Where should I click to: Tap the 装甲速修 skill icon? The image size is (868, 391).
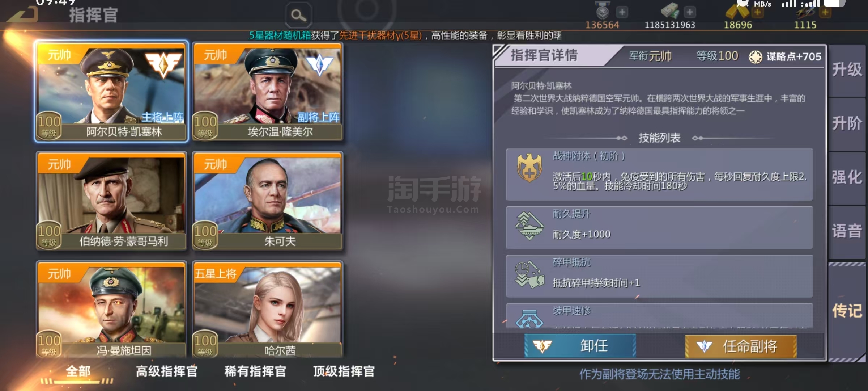click(529, 319)
